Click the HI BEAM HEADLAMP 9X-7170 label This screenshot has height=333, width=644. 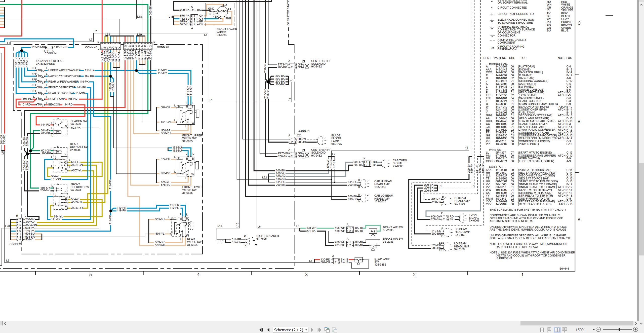click(x=462, y=201)
